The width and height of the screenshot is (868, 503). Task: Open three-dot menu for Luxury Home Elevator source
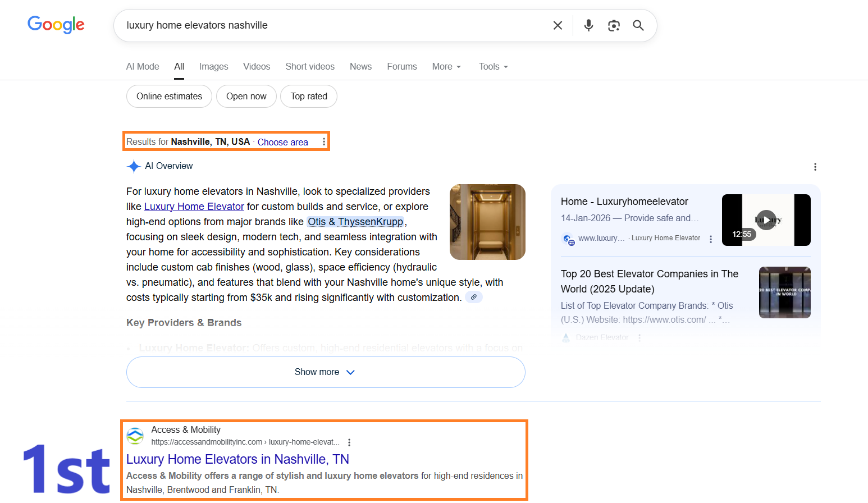pyautogui.click(x=711, y=239)
